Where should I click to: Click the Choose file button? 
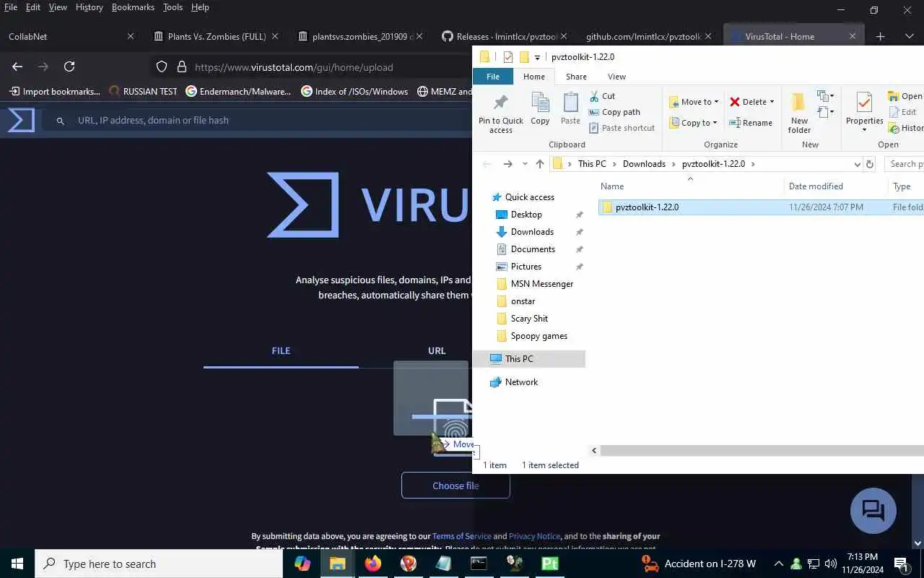[456, 486]
